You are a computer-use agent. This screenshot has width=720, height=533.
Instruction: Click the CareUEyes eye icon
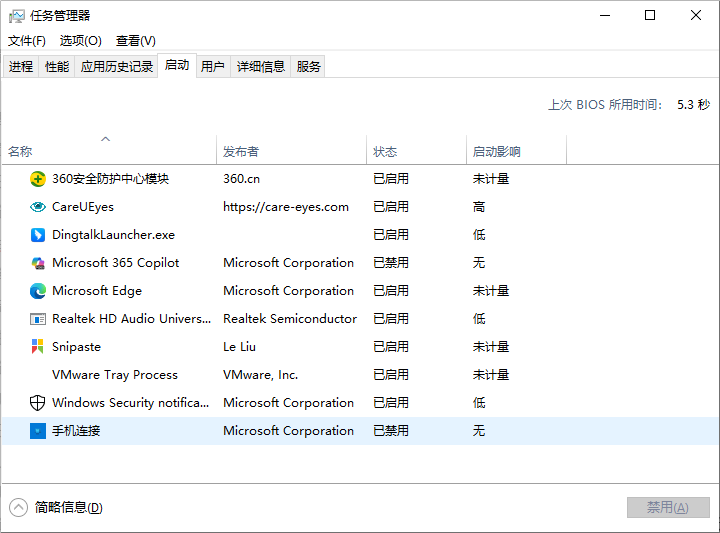[x=38, y=207]
